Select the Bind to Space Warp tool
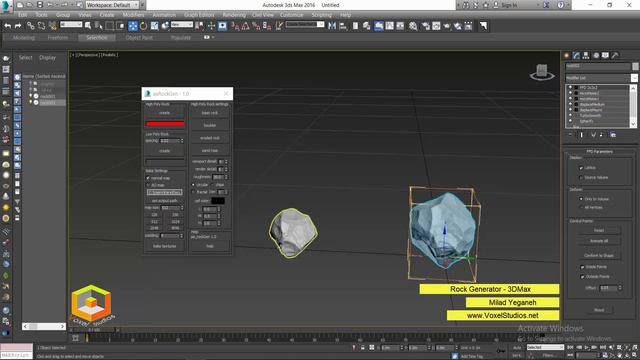 coord(52,26)
